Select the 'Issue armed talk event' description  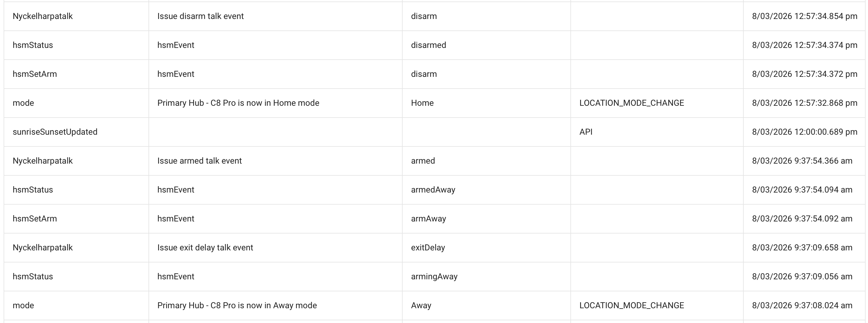pos(199,161)
